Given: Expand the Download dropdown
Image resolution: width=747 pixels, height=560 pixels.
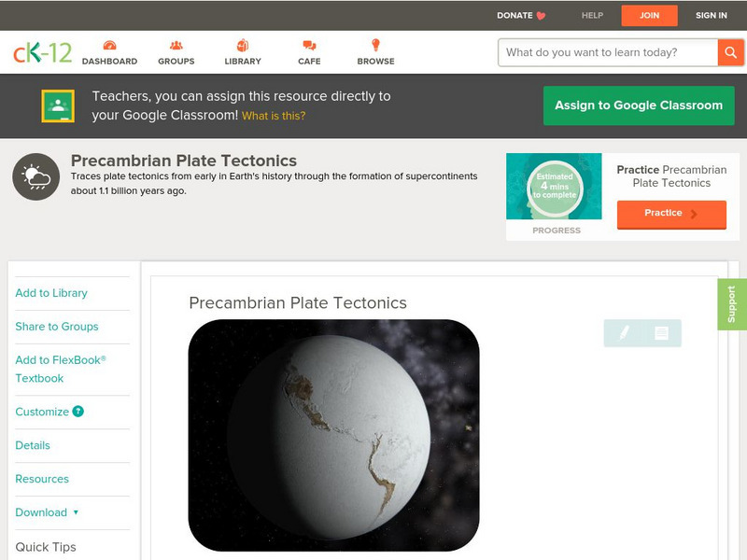Looking at the screenshot, I should [x=47, y=512].
